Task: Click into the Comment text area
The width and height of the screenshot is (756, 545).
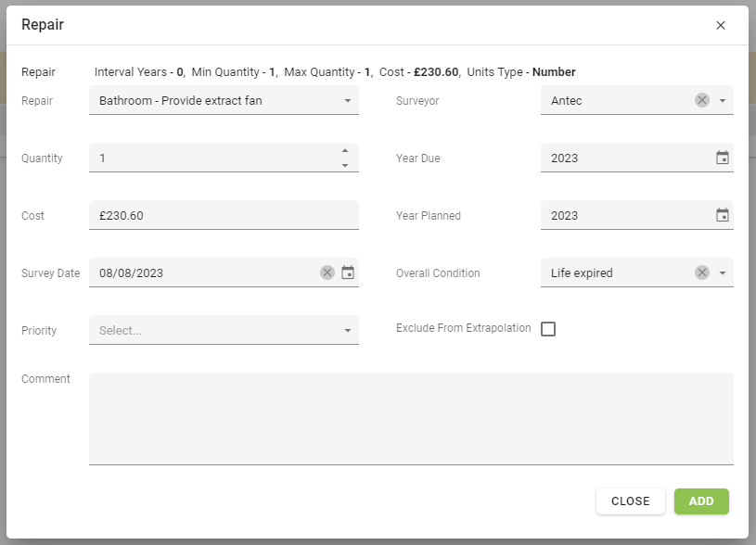Action: click(x=411, y=418)
